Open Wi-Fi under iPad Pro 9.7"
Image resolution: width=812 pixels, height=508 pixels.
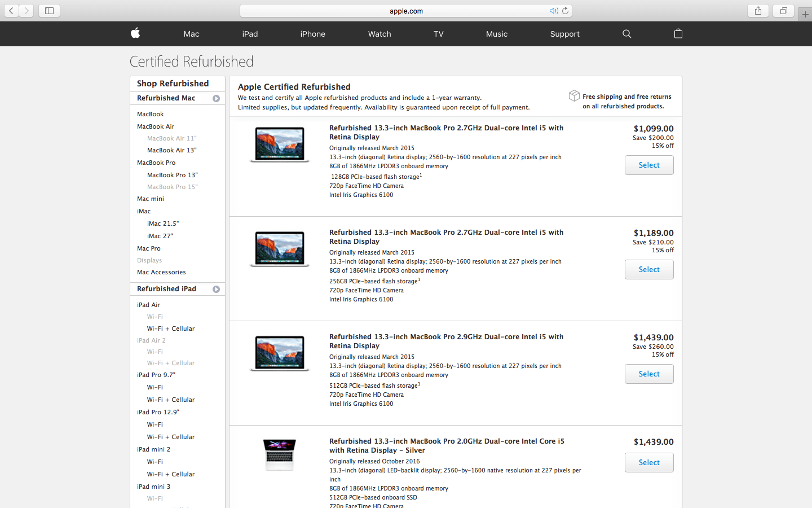pos(155,387)
